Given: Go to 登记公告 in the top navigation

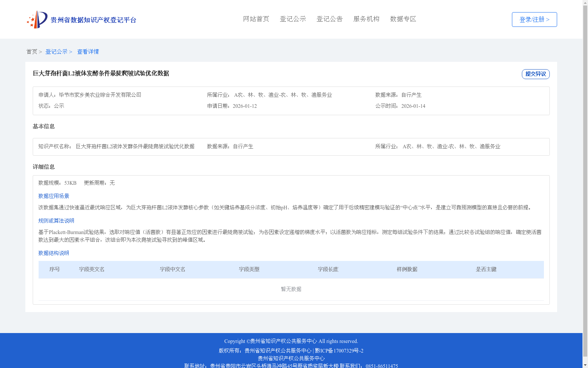Looking at the screenshot, I should [330, 19].
